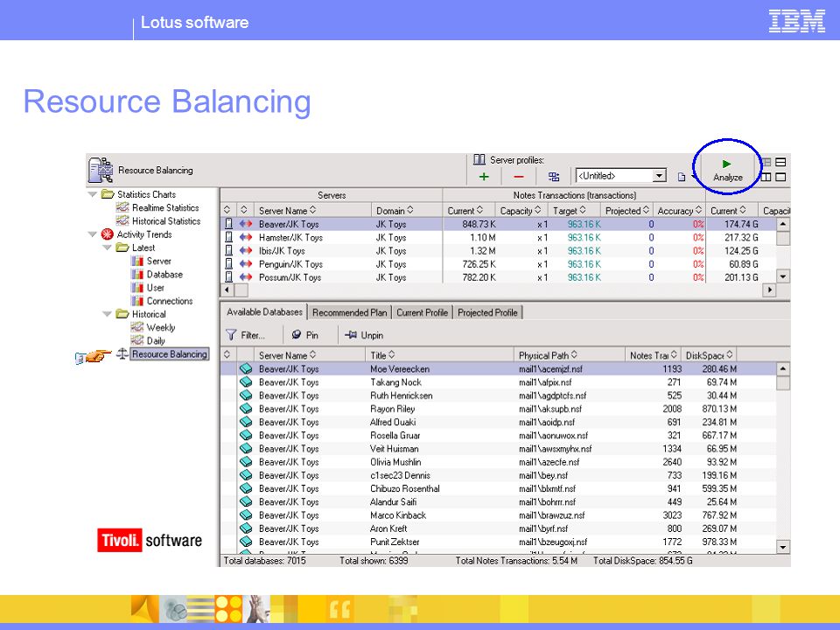Screen dimensions: 840x630
Task: Click the server icon in the Beaver/JK Toys server row
Action: pos(228,224)
